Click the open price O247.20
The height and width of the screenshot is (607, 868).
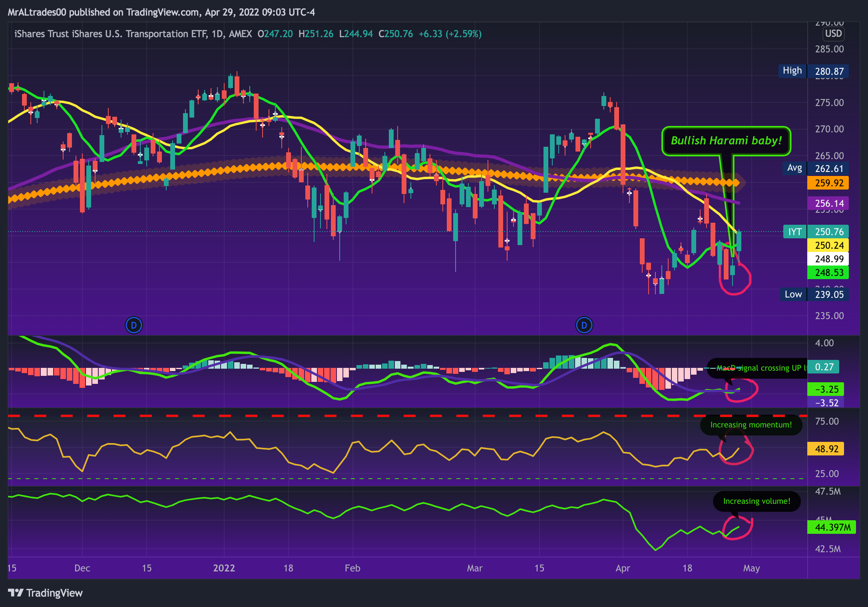[275, 34]
